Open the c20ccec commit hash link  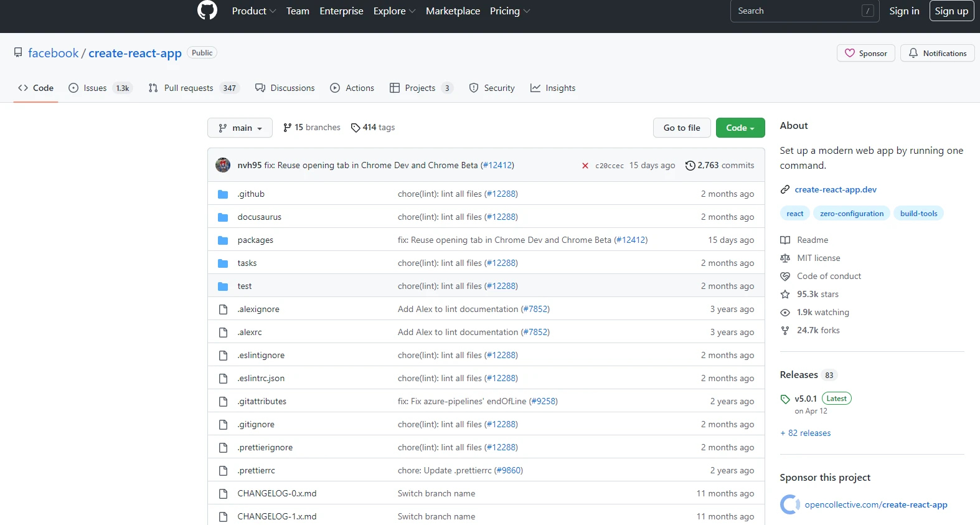click(610, 166)
